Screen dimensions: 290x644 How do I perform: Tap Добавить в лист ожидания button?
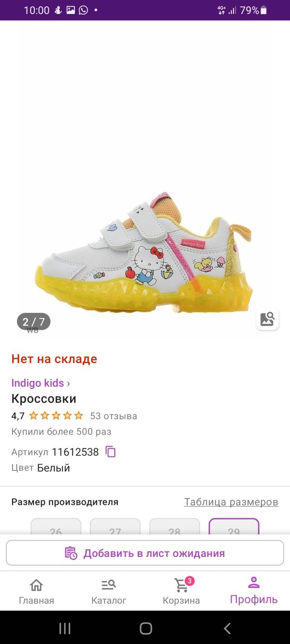(x=145, y=553)
